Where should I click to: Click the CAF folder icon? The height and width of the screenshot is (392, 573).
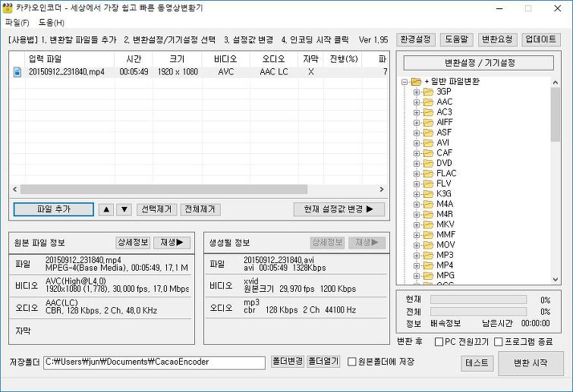click(428, 153)
